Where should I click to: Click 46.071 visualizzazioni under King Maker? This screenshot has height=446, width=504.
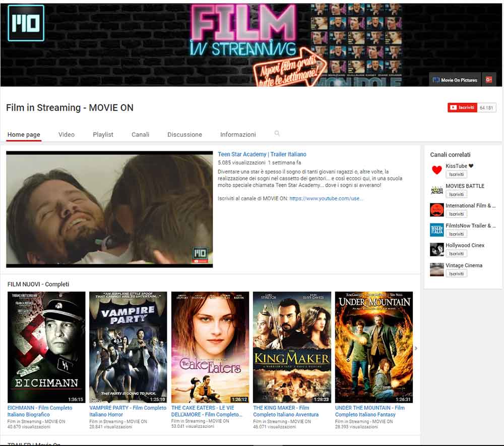(x=275, y=427)
